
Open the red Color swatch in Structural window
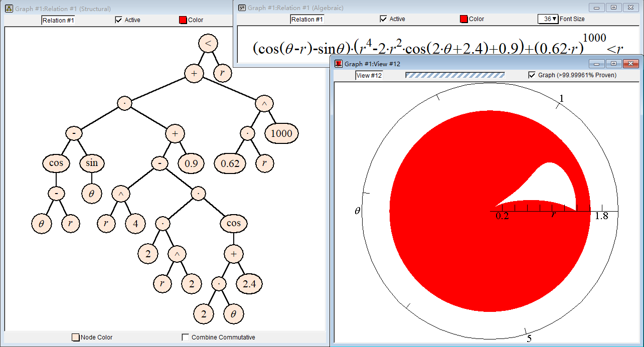(183, 20)
